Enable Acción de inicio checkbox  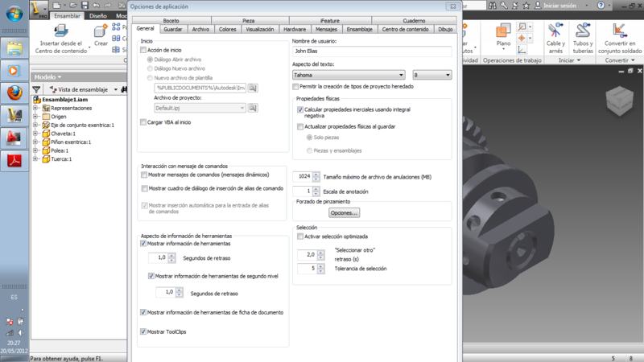click(x=143, y=50)
